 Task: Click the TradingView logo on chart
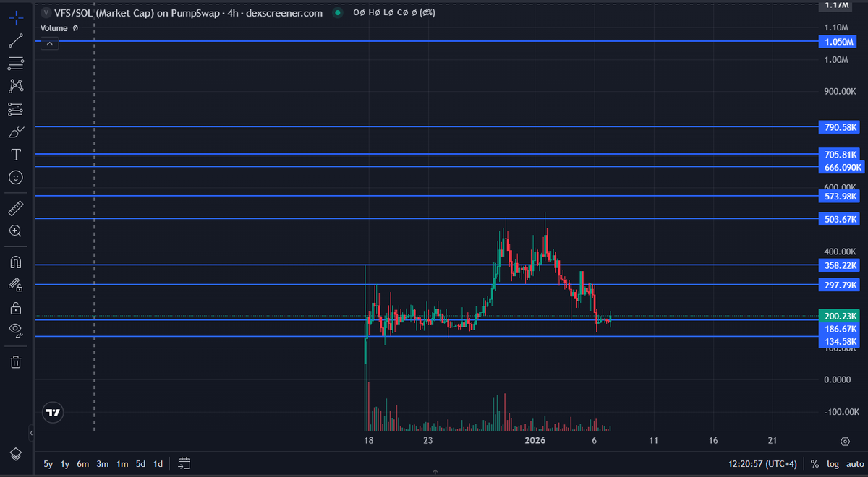53,413
